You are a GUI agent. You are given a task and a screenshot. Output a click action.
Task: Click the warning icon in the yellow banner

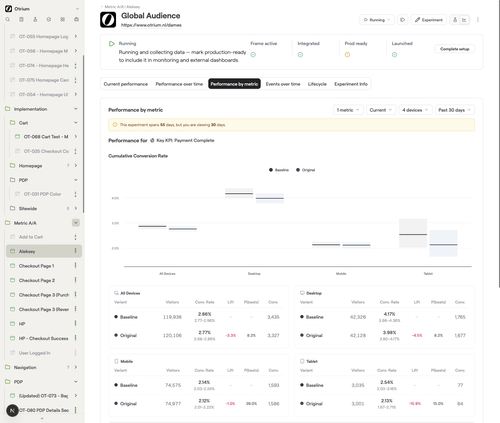[115, 125]
